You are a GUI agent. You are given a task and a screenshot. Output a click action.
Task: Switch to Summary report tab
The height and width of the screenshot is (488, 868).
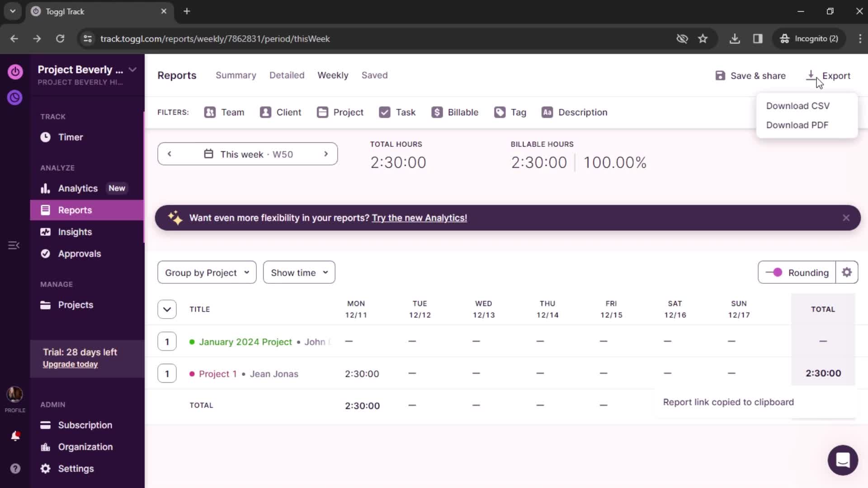click(x=236, y=75)
